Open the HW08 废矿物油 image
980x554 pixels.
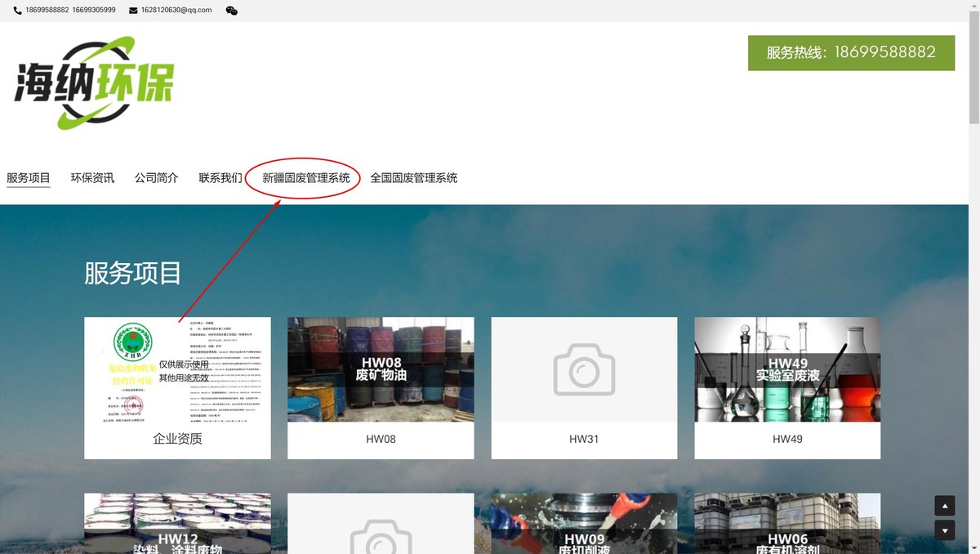click(x=381, y=369)
